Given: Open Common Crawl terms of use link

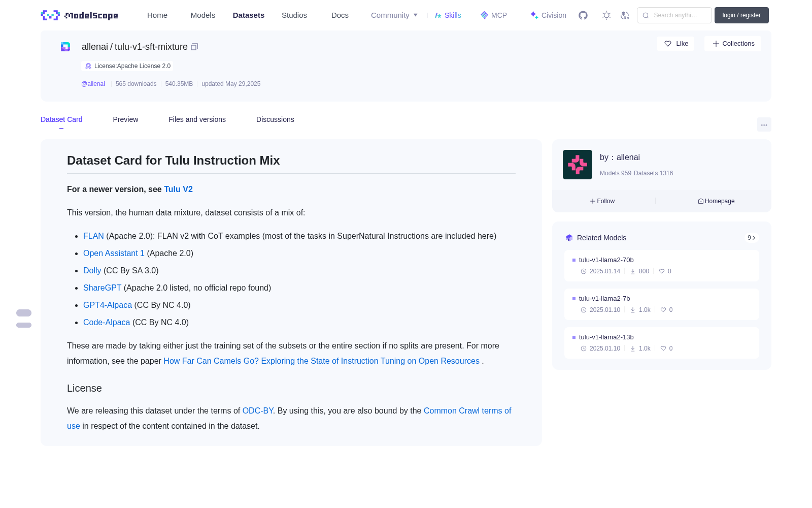Looking at the screenshot, I should pyautogui.click(x=467, y=411).
